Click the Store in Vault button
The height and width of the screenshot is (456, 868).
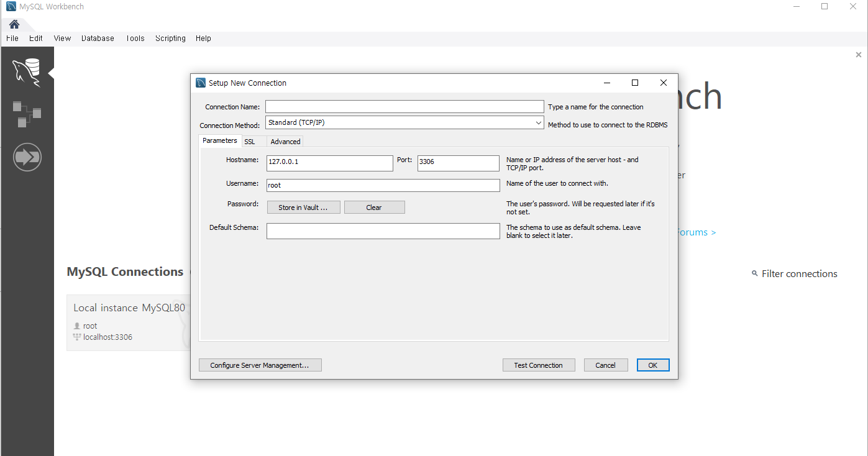(303, 207)
